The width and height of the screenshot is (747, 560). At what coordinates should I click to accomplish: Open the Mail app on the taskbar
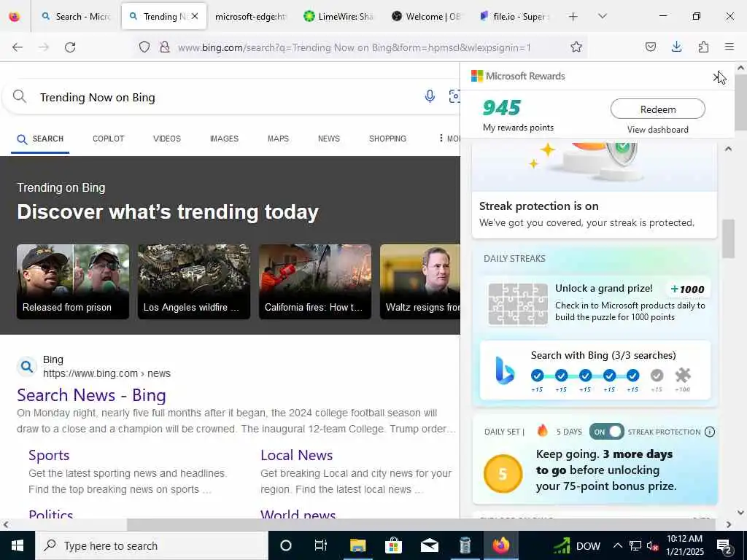pos(429,545)
